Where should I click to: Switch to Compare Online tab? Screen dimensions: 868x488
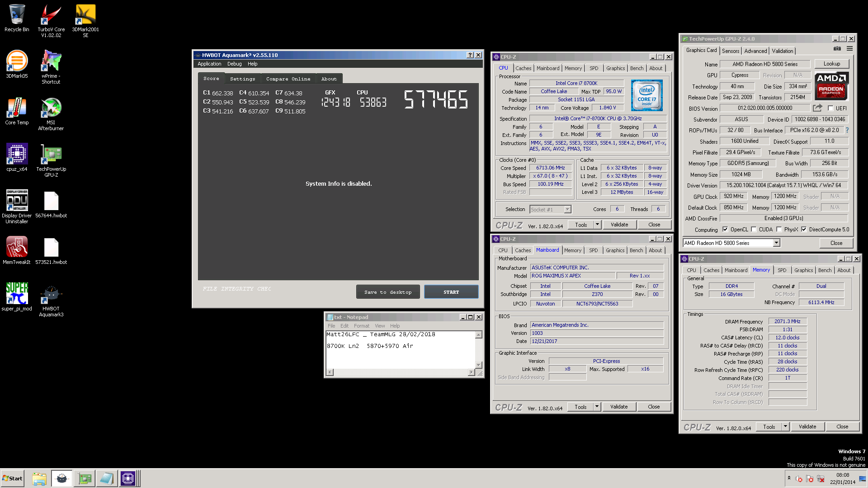coord(288,79)
